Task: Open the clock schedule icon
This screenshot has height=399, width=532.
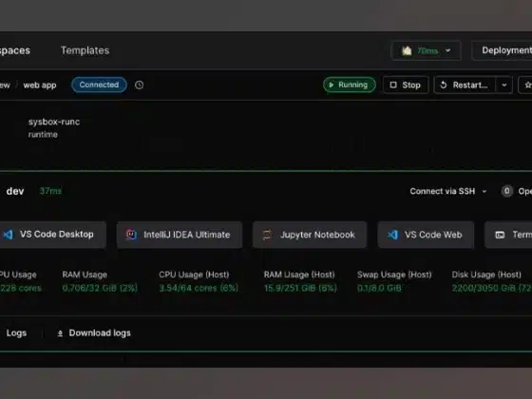Action: tap(139, 85)
